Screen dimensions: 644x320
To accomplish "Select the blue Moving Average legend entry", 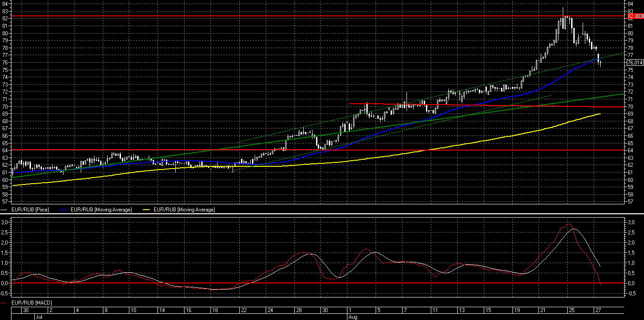I will click(101, 210).
